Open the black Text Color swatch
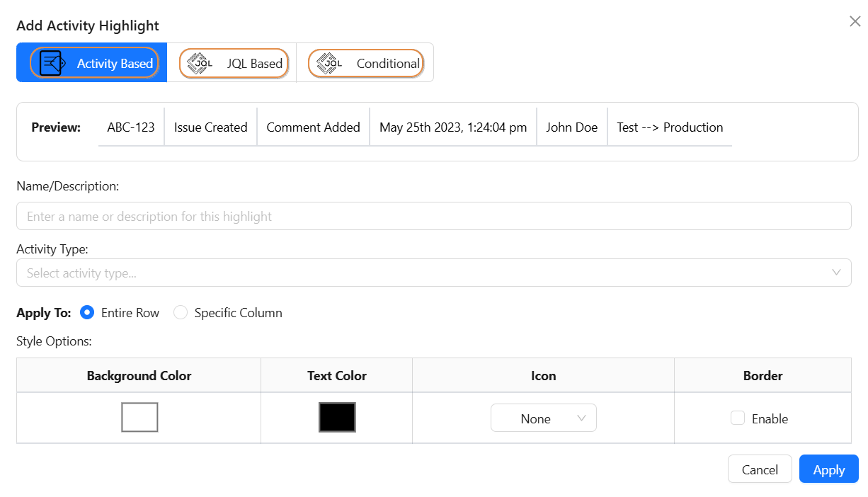868x497 pixels. click(x=337, y=417)
